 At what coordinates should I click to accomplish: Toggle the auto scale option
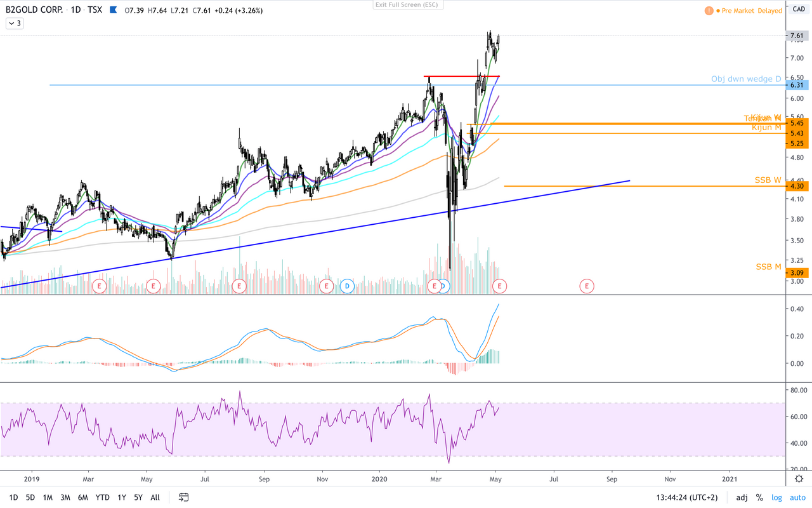click(796, 498)
